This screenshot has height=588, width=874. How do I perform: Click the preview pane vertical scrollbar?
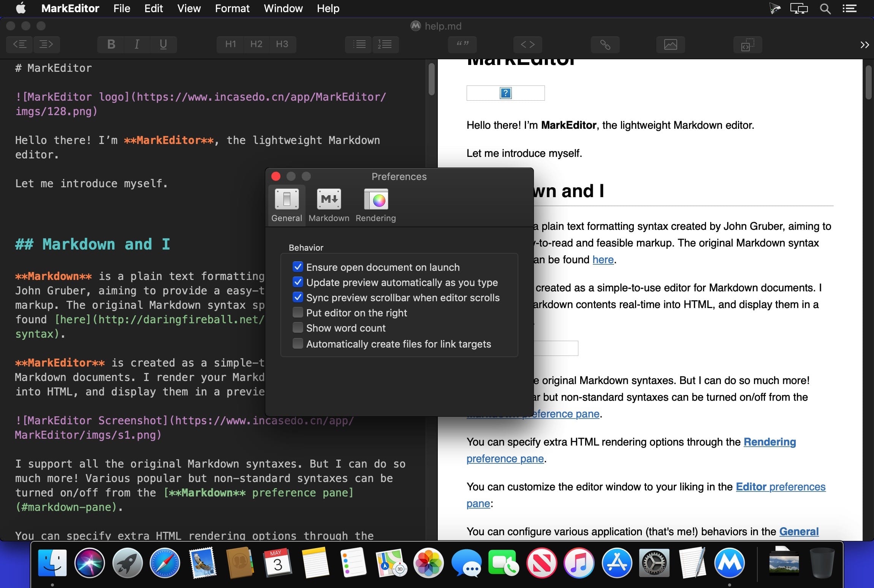(x=869, y=82)
